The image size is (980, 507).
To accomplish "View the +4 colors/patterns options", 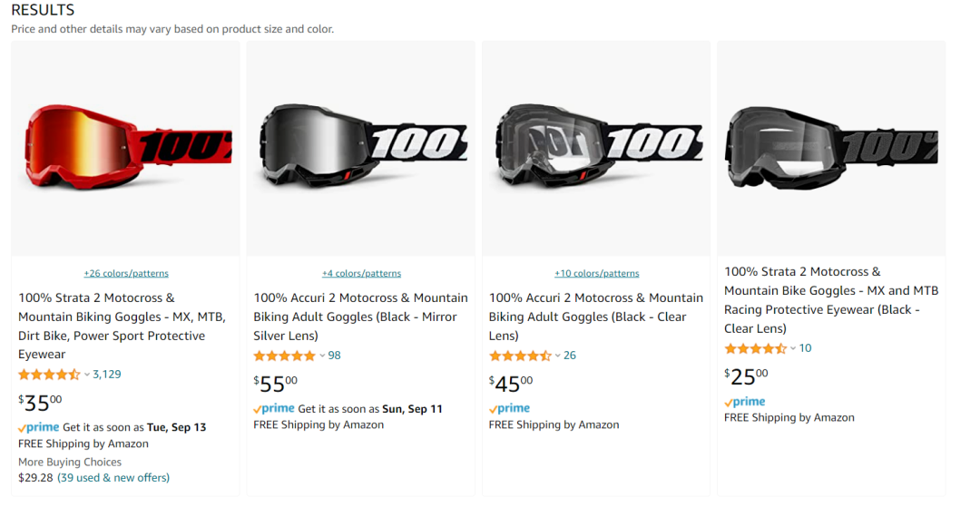I will (x=361, y=274).
